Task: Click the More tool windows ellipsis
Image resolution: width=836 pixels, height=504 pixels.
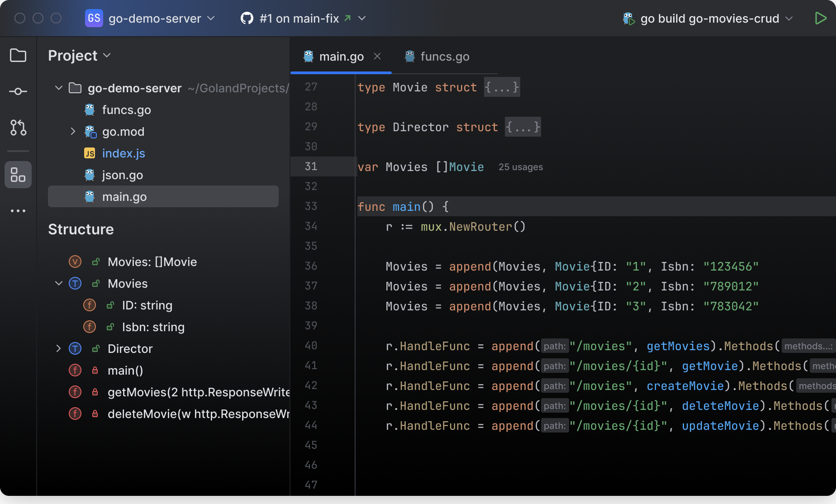Action: pyautogui.click(x=18, y=211)
